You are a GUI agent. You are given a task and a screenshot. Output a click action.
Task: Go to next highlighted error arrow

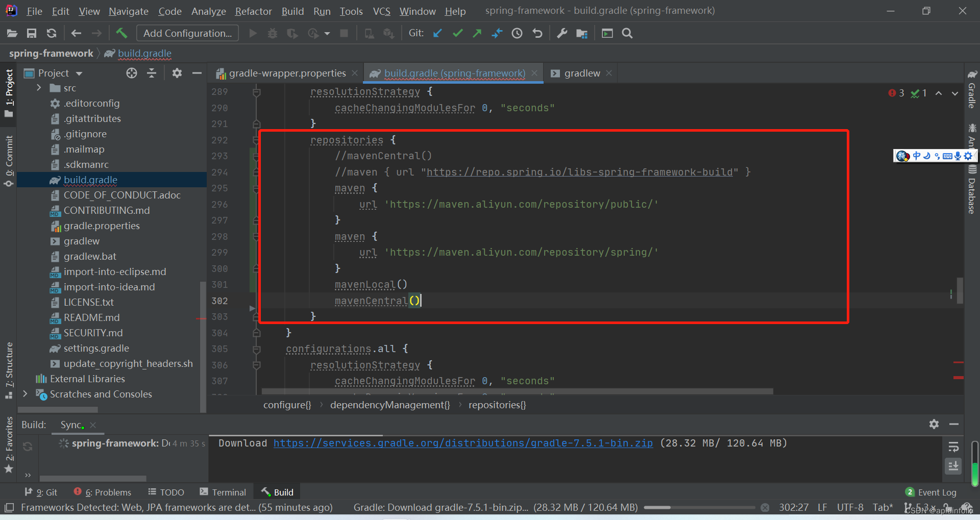pyautogui.click(x=954, y=93)
